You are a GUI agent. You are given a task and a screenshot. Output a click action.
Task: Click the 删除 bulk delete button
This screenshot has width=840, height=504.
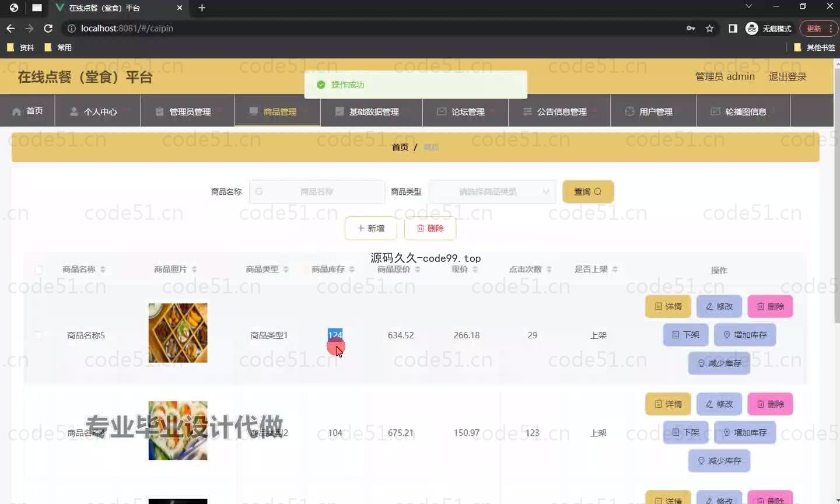pyautogui.click(x=430, y=228)
